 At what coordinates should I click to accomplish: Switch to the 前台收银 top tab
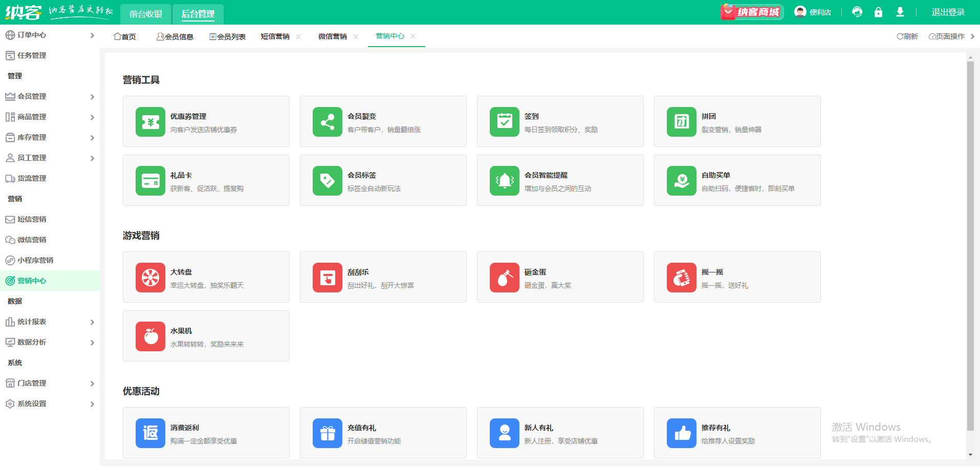146,14
